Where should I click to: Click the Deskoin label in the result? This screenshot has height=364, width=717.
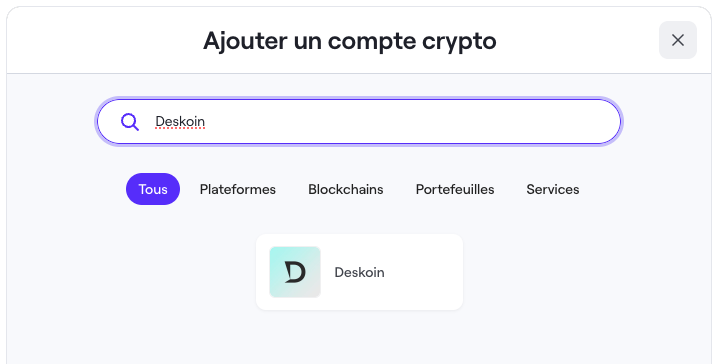coord(359,272)
